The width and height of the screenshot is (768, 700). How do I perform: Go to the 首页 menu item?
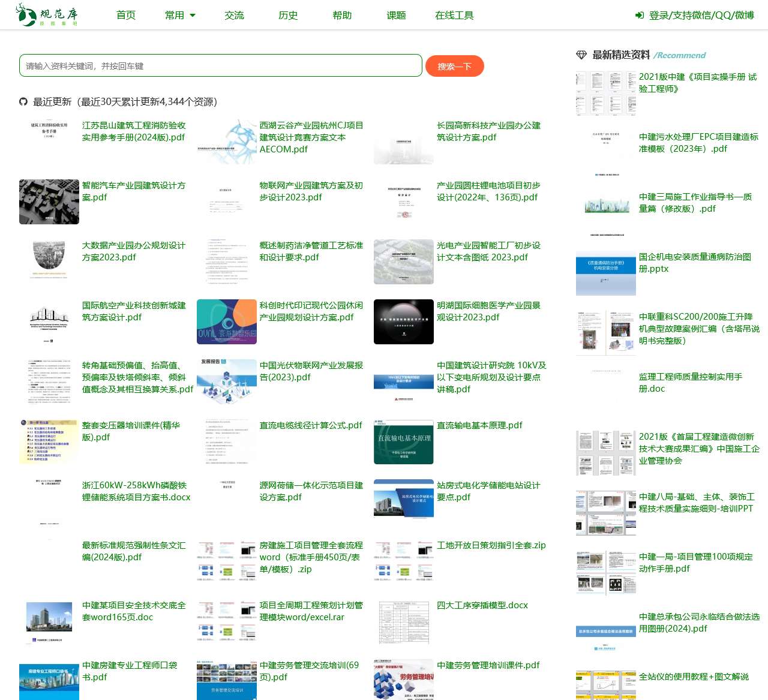pyautogui.click(x=126, y=16)
